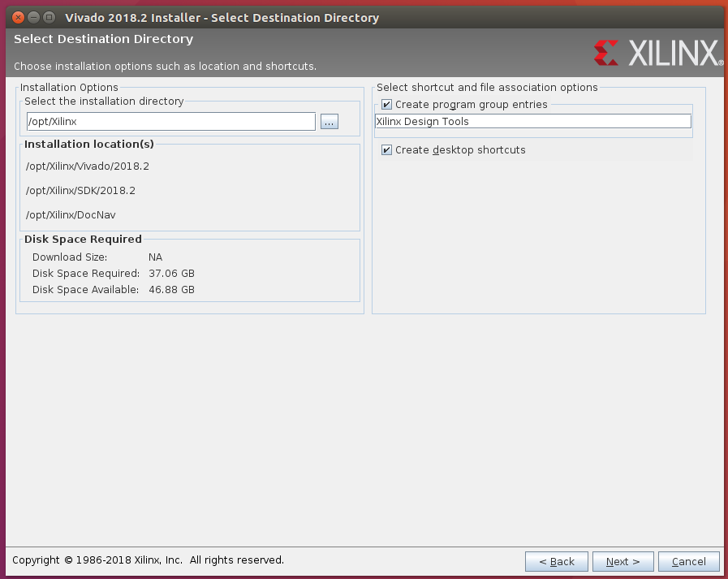Click the Installation location(s) heading

(89, 144)
